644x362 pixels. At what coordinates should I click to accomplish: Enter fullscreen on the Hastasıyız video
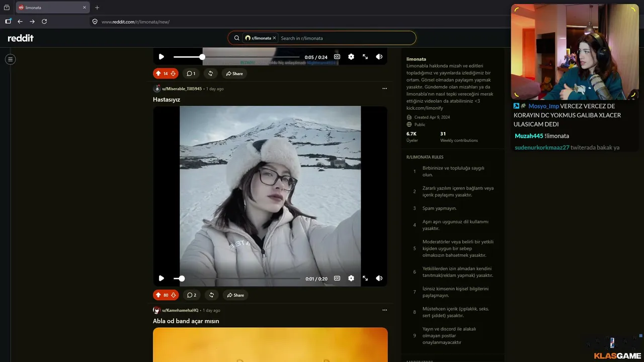click(x=365, y=278)
